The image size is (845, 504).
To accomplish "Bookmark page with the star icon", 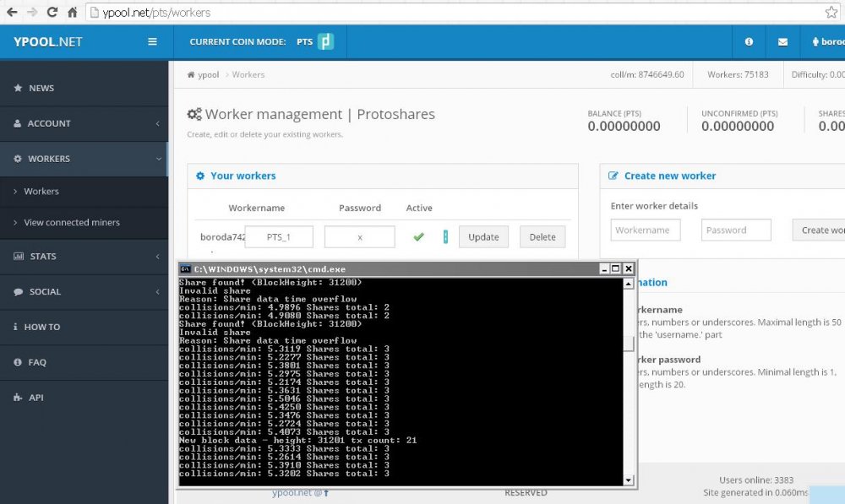I will point(831,13).
